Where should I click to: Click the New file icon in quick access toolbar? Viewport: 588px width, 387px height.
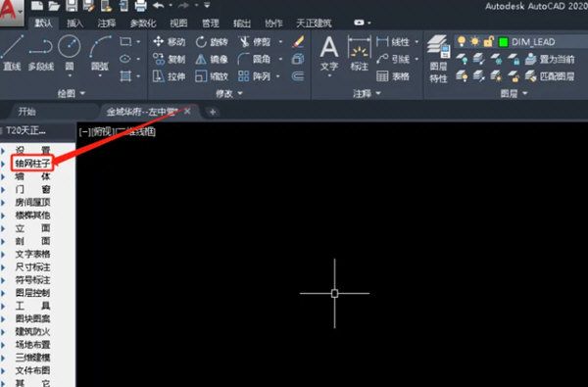[37, 5]
